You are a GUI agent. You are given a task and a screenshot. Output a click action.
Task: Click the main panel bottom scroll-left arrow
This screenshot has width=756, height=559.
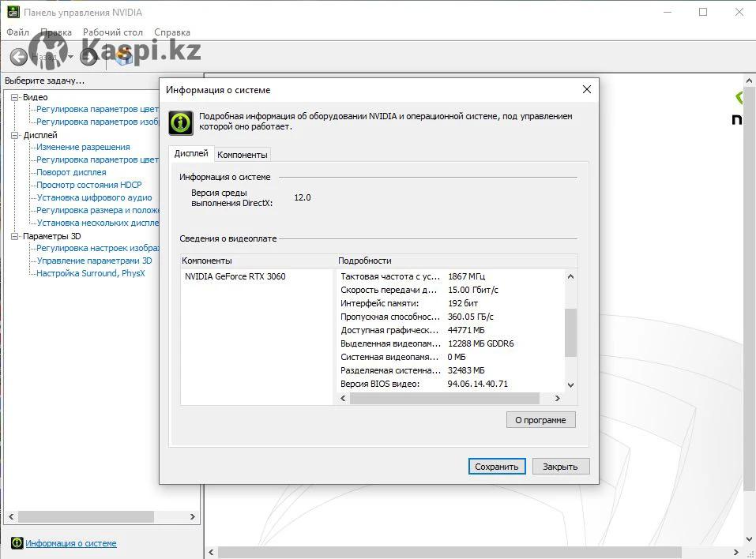click(x=211, y=552)
